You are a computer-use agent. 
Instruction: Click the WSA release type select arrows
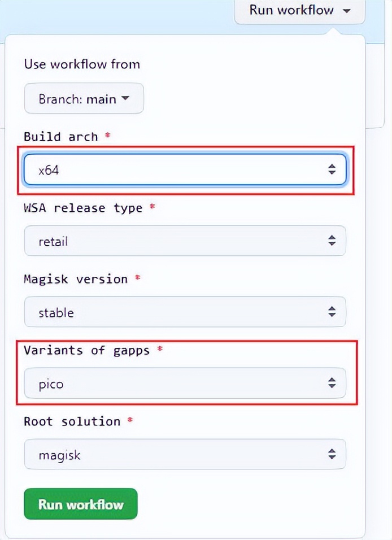[332, 241]
